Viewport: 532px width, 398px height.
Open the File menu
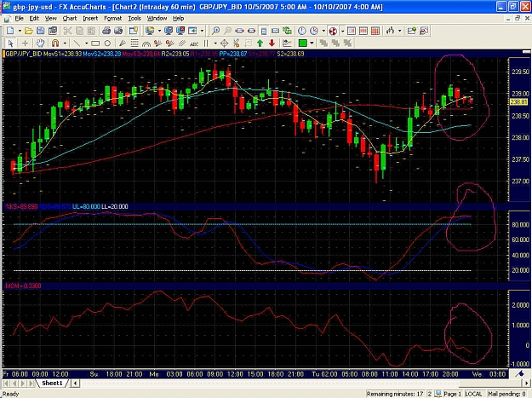pyautogui.click(x=20, y=19)
